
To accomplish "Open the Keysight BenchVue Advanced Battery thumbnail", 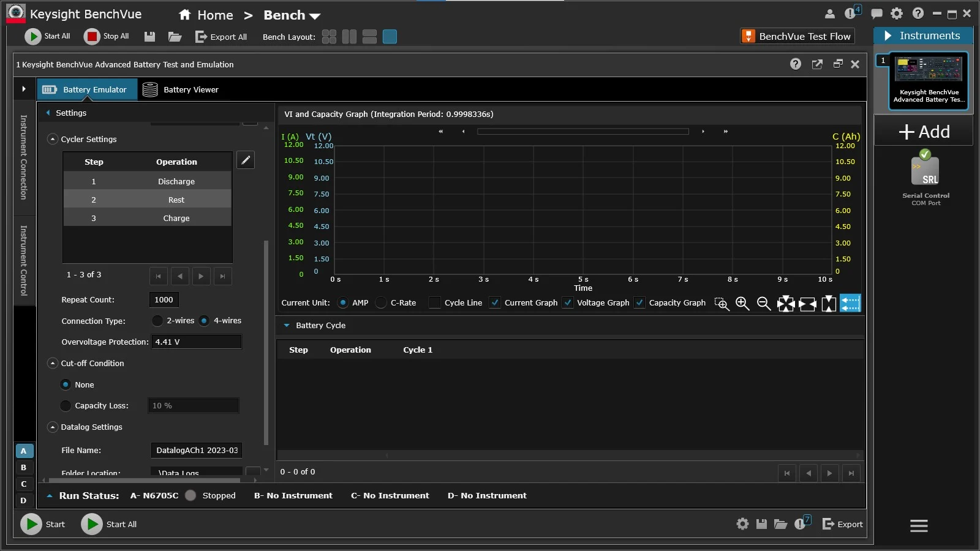I will (x=929, y=81).
